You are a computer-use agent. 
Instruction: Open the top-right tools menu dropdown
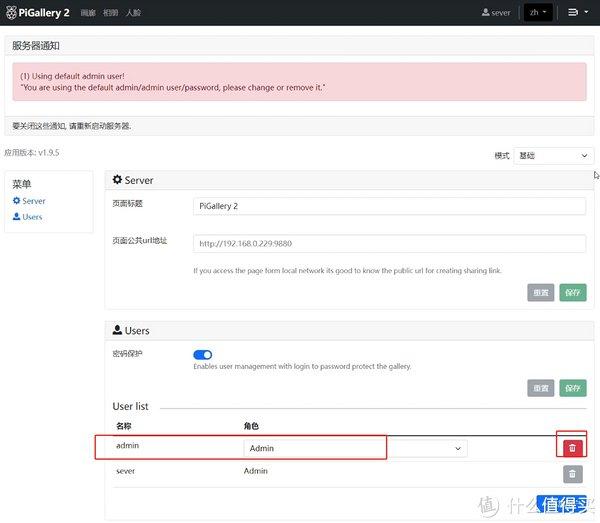tap(578, 13)
